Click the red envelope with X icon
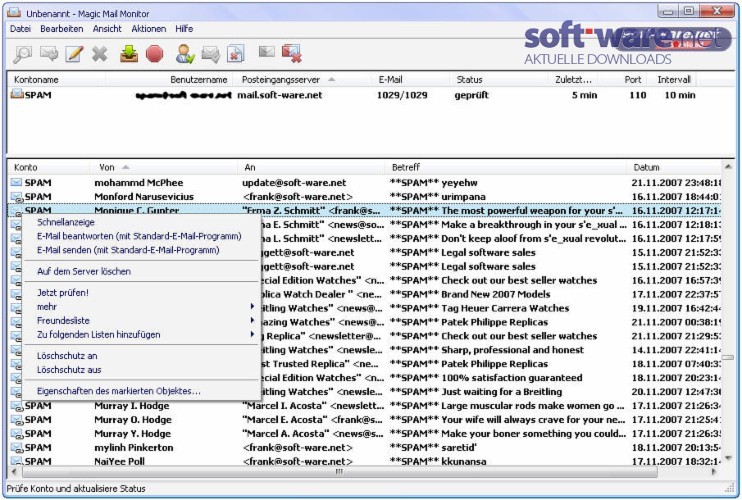742x500 pixels. click(292, 53)
